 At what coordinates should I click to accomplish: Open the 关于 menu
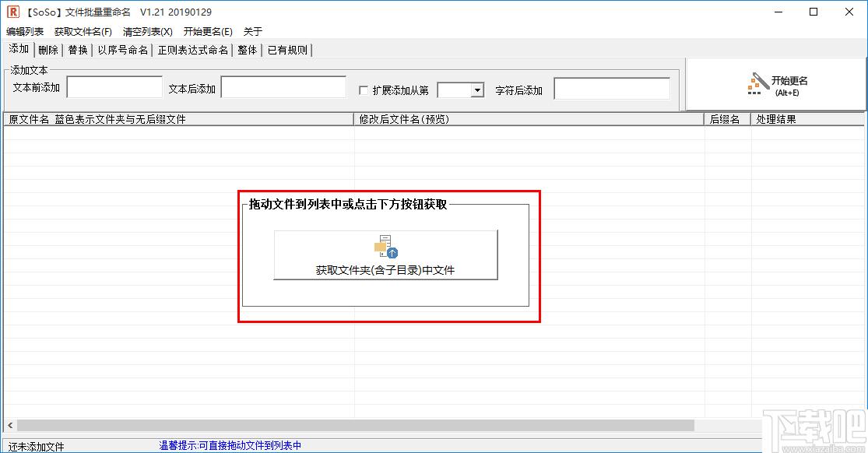[x=253, y=32]
